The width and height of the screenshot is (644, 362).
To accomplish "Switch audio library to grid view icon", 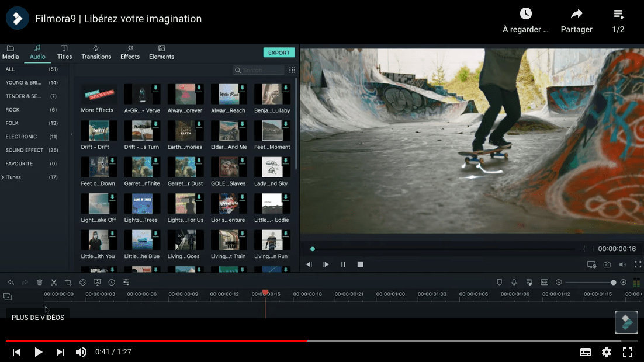I will pyautogui.click(x=292, y=70).
